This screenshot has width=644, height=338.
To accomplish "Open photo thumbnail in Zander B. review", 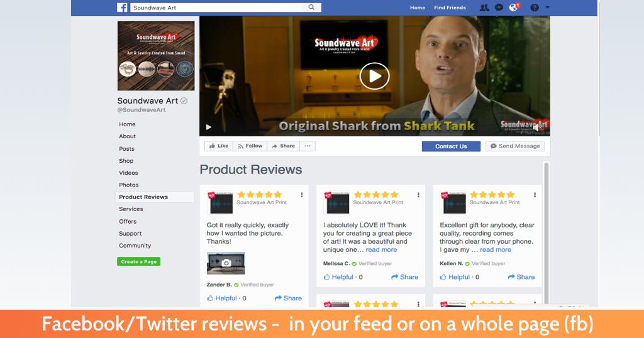I will [x=226, y=263].
